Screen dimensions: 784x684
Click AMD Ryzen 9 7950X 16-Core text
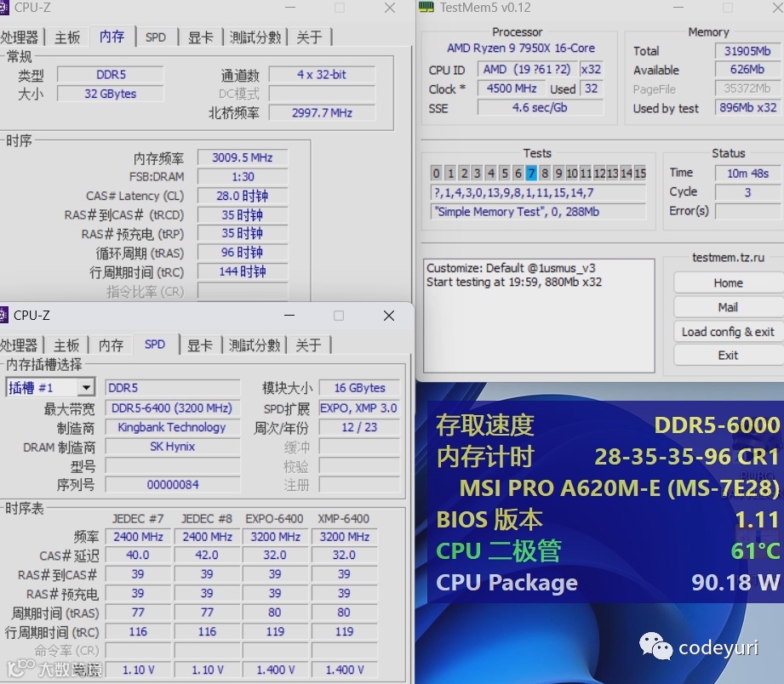[x=520, y=48]
